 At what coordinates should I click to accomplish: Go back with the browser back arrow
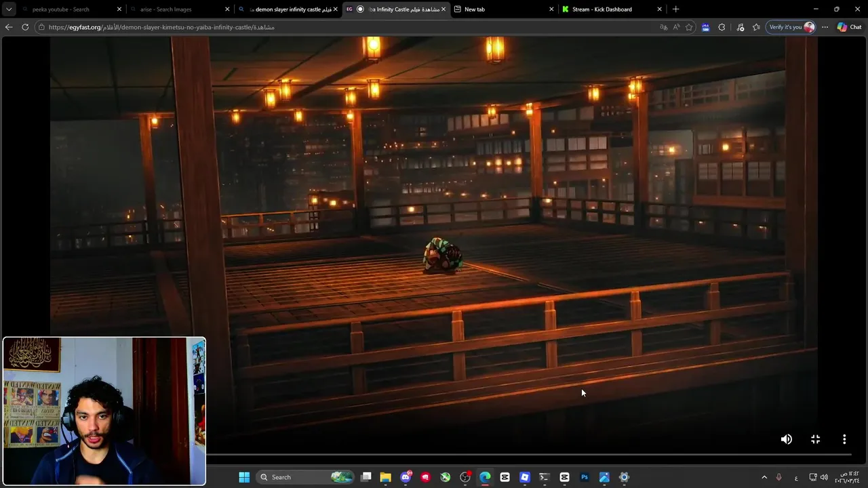[9, 27]
